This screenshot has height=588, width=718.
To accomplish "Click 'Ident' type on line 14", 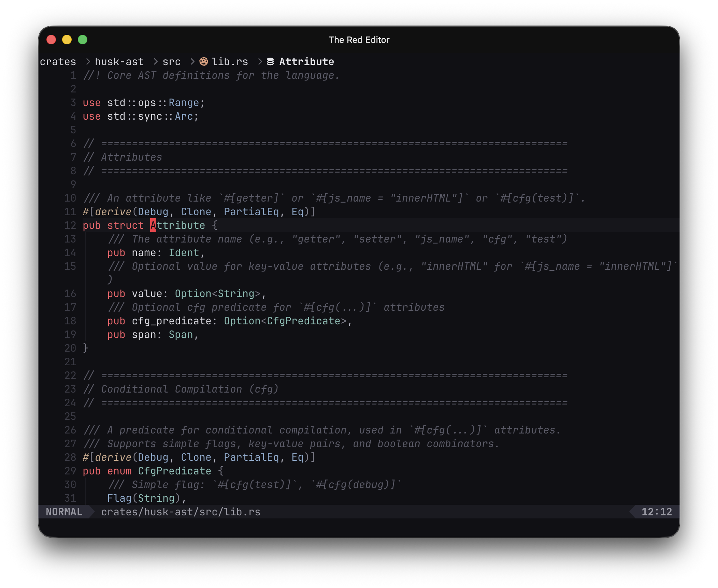I will (184, 253).
